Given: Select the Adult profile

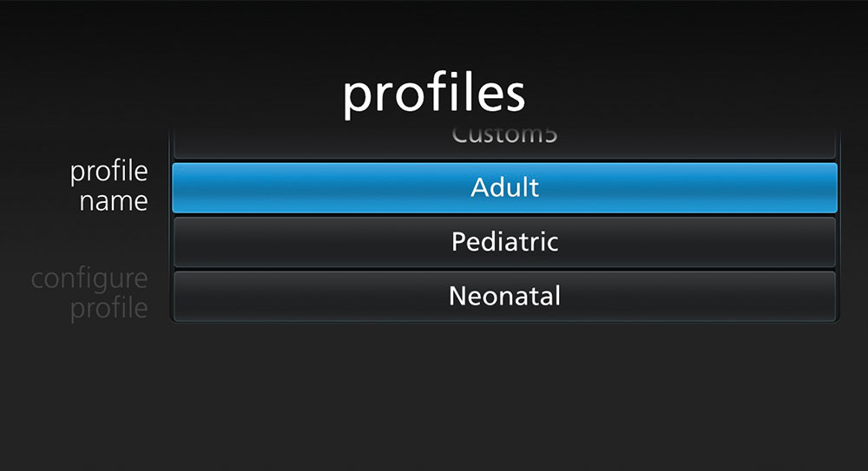Looking at the screenshot, I should click(x=504, y=187).
